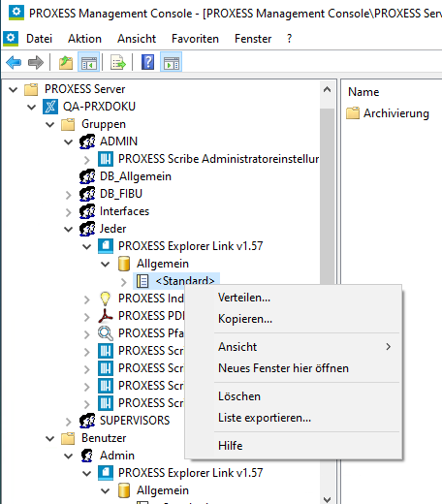
Task: Click the Up one level folder icon
Action: click(x=66, y=62)
